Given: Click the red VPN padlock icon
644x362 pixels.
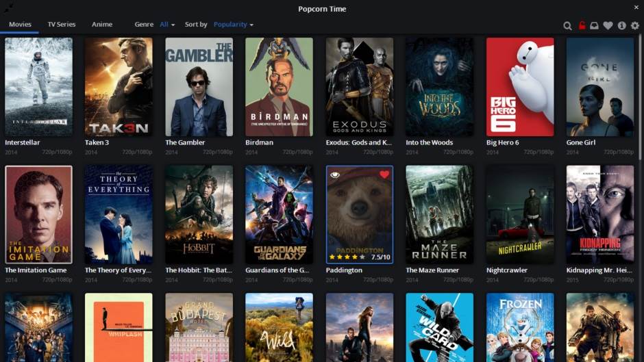Looking at the screenshot, I should click(x=582, y=25).
